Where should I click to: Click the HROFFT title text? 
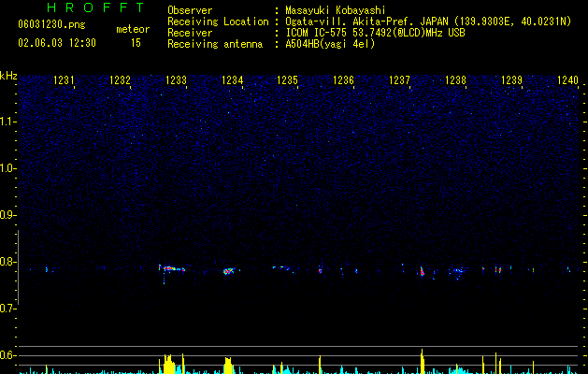(95, 7)
